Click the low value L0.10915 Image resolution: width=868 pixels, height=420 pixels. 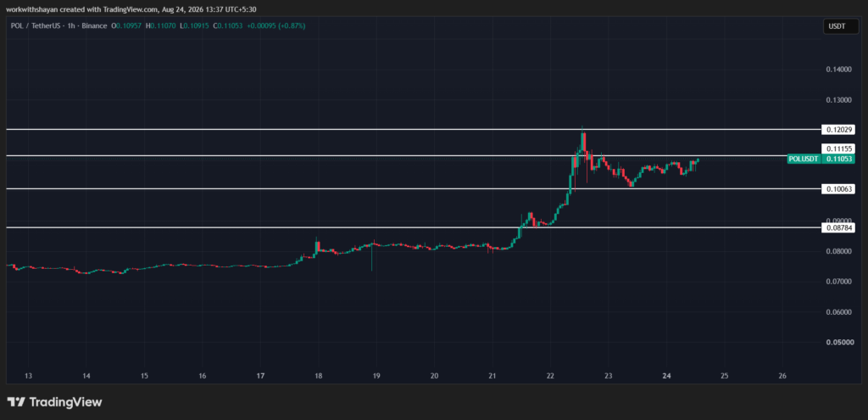195,26
